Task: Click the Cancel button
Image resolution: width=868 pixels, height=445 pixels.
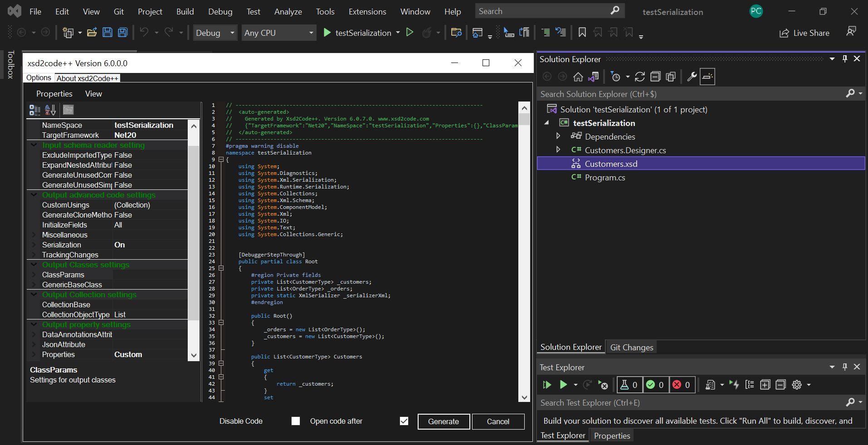Action: point(498,421)
